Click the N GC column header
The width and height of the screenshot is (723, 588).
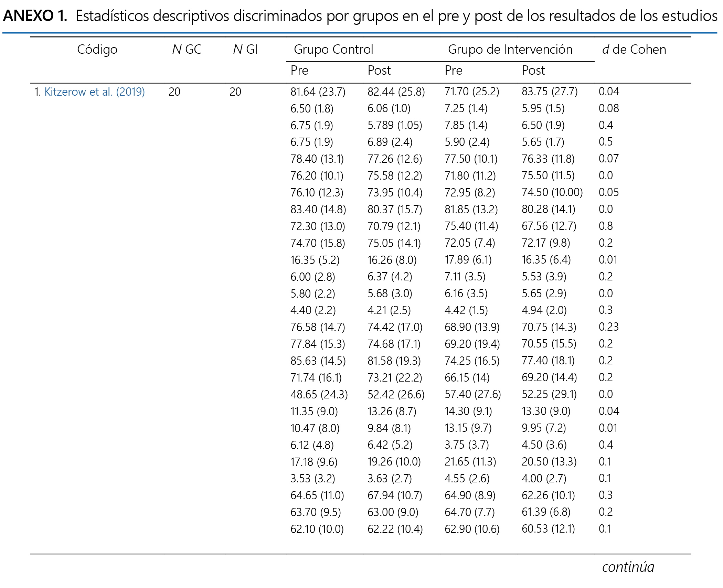pos(187,50)
